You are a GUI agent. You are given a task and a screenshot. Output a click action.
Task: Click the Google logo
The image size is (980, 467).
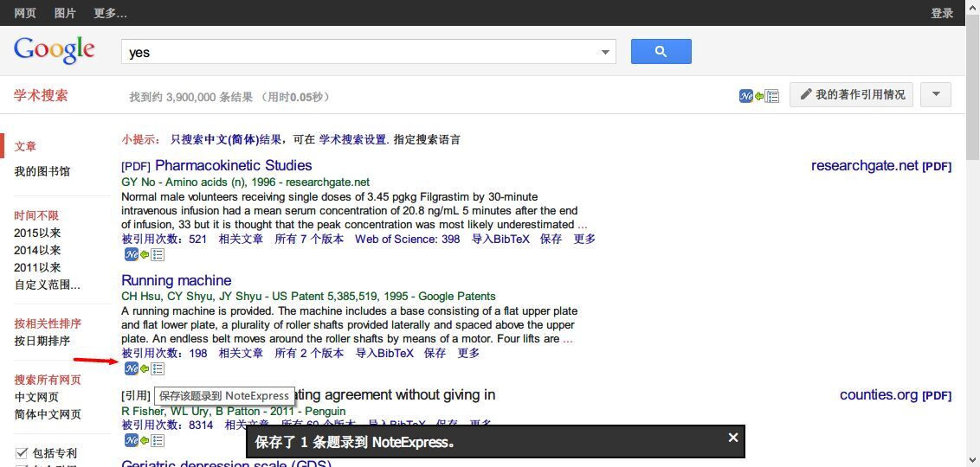(55, 50)
